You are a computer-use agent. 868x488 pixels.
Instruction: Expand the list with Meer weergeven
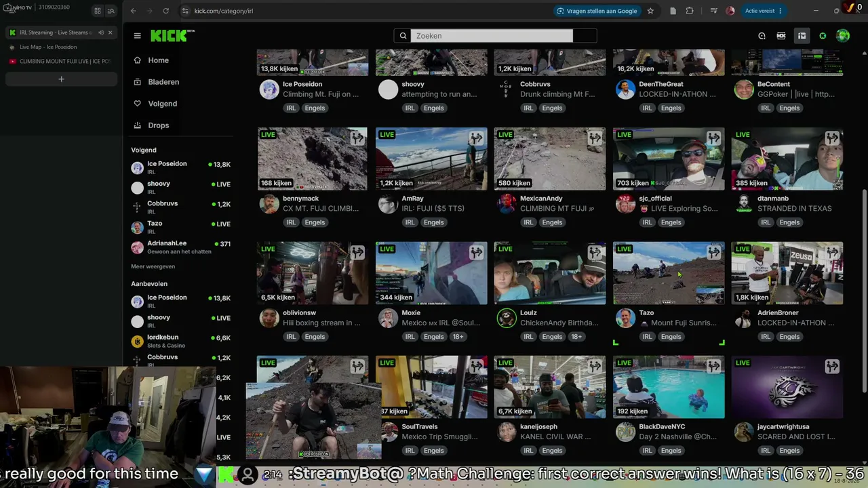click(153, 266)
